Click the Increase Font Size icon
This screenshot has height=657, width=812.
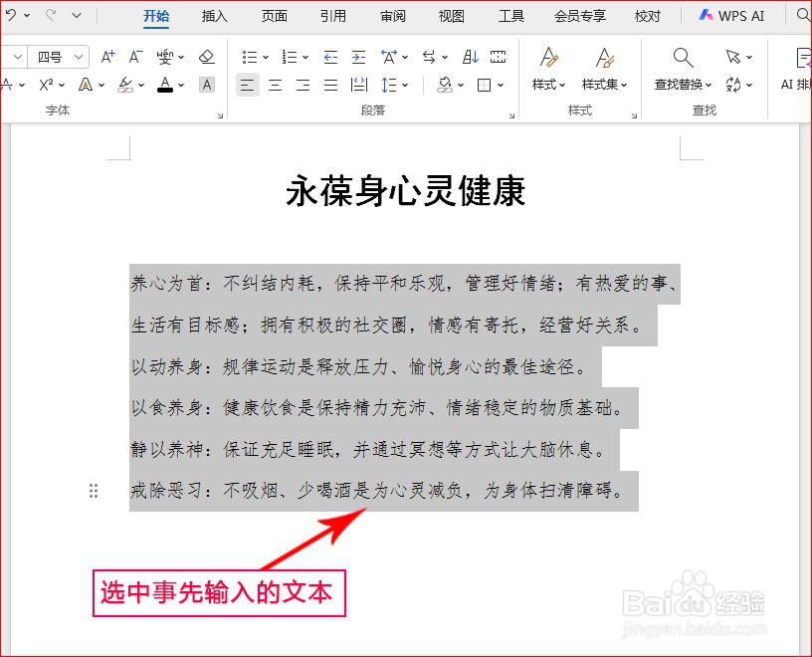pos(106,57)
